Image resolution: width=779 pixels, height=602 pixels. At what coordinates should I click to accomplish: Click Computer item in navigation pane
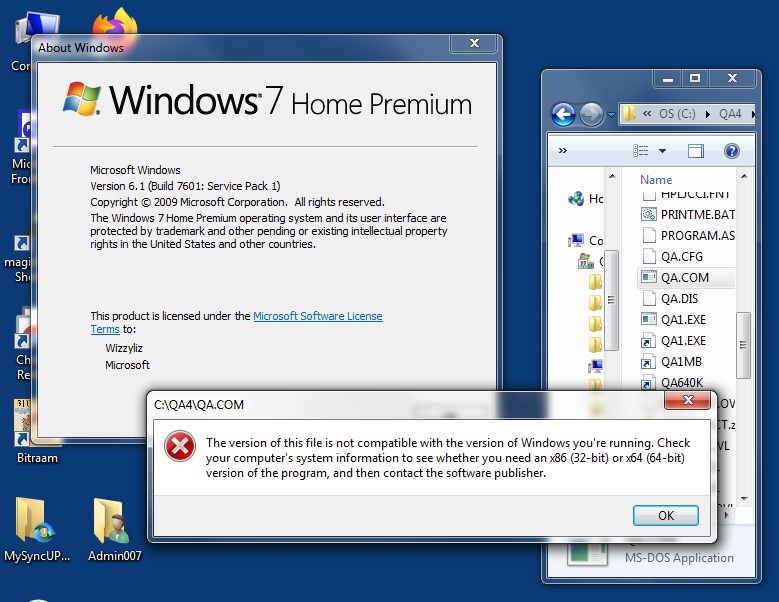coord(585,240)
